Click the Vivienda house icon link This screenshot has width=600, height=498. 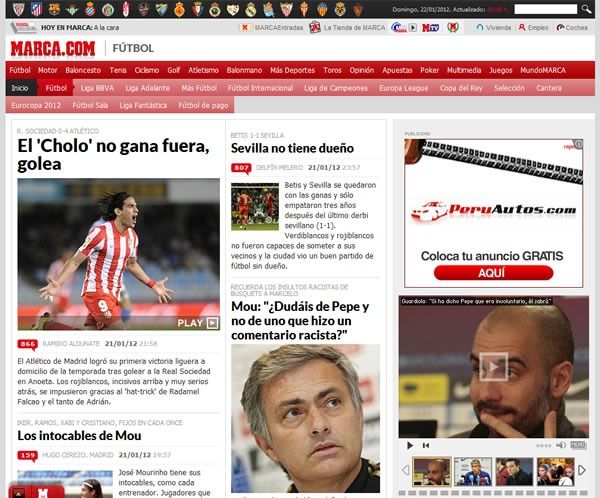[480, 28]
